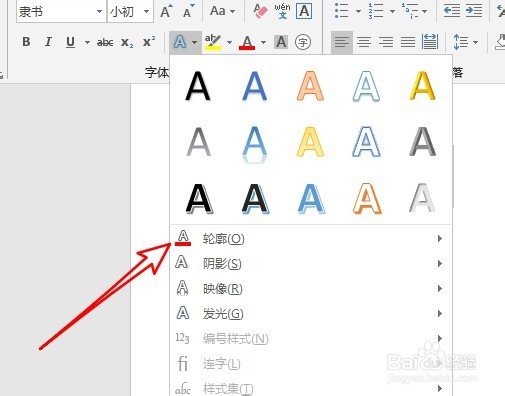The height and width of the screenshot is (396, 505).
Task: Toggle superscript formatting
Action: [x=149, y=41]
